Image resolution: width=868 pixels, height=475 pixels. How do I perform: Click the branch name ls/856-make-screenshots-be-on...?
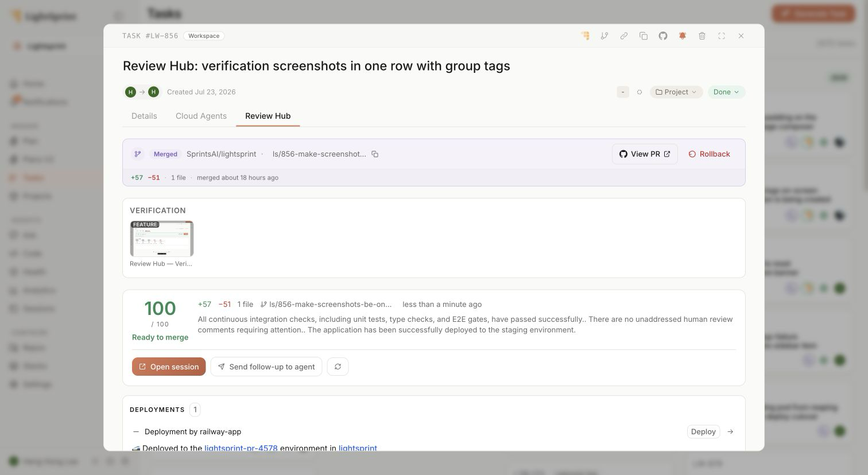[330, 304]
